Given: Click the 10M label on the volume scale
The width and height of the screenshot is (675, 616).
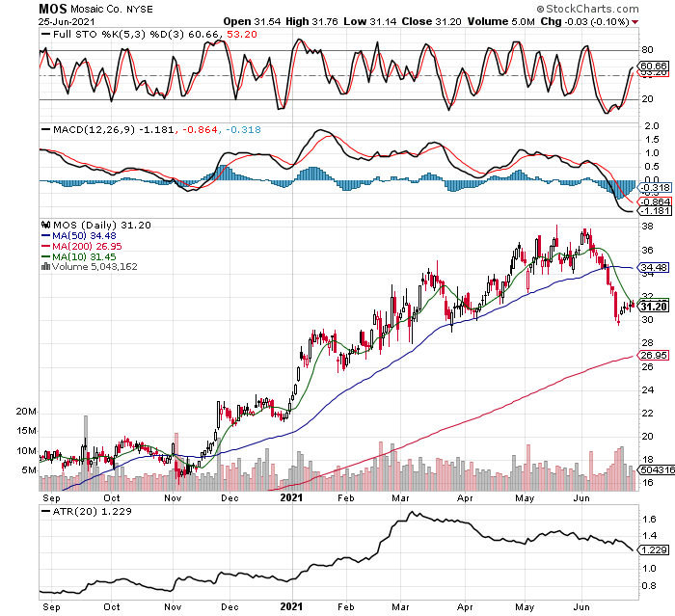Looking at the screenshot, I should [x=26, y=451].
